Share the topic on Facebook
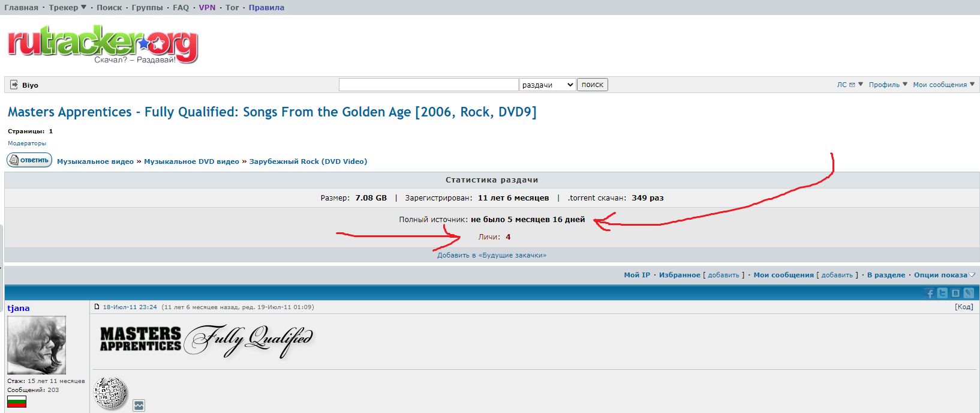 930,293
